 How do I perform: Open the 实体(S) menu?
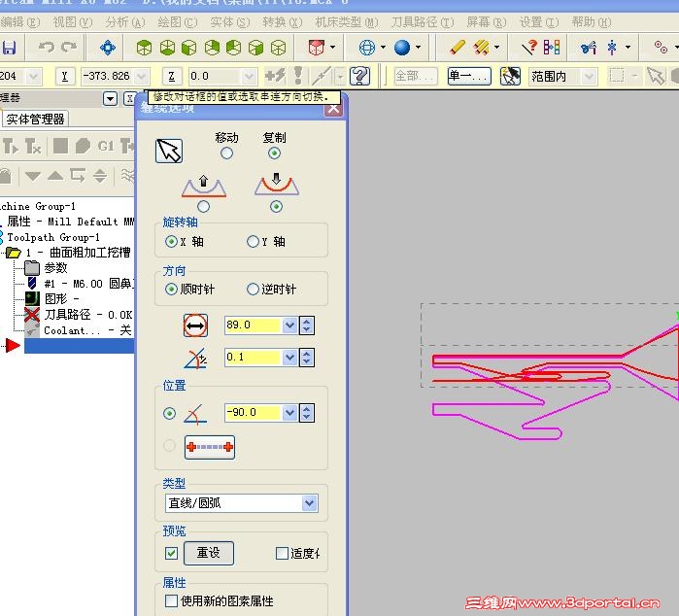click(x=230, y=22)
